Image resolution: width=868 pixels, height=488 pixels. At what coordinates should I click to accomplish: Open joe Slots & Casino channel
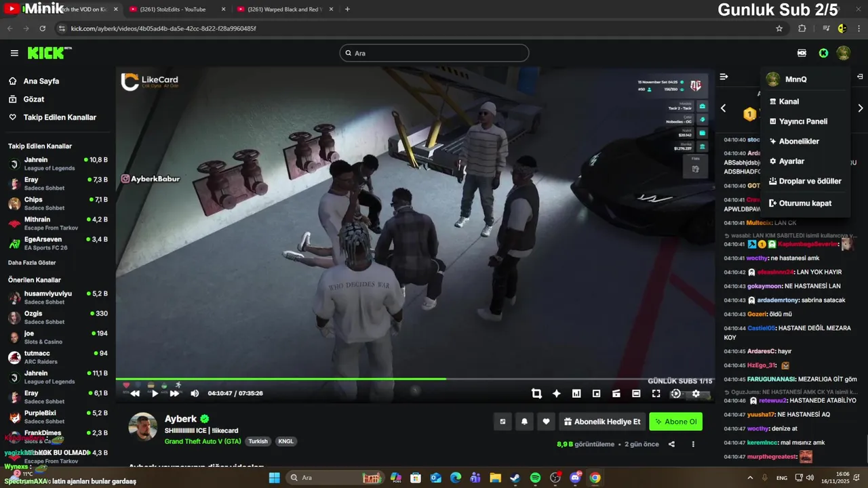point(58,337)
